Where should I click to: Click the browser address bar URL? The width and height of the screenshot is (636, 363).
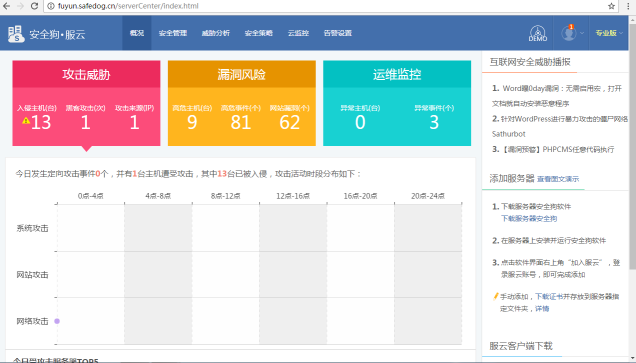[x=128, y=6]
